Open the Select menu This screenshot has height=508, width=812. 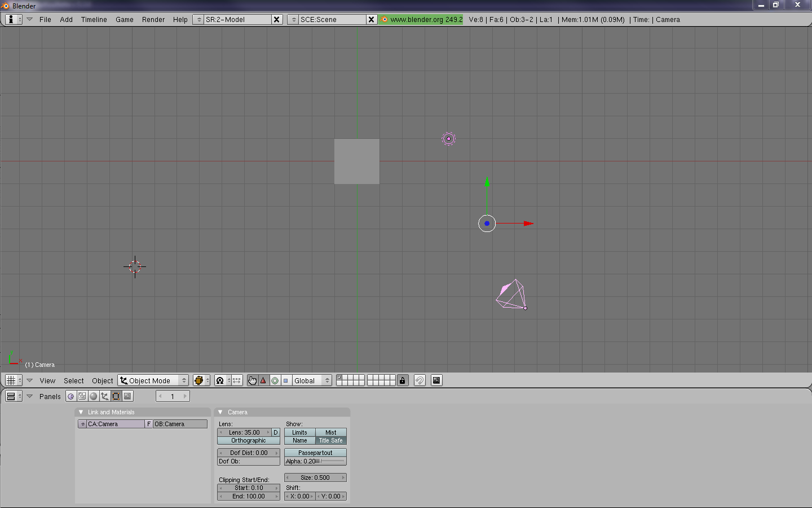pyautogui.click(x=73, y=380)
